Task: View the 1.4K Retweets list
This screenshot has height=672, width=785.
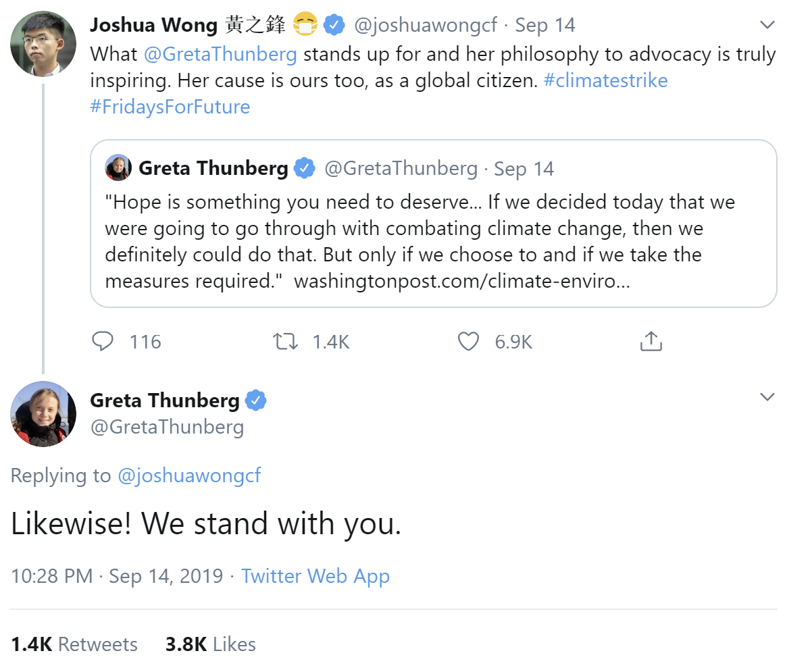Action: pos(74,644)
